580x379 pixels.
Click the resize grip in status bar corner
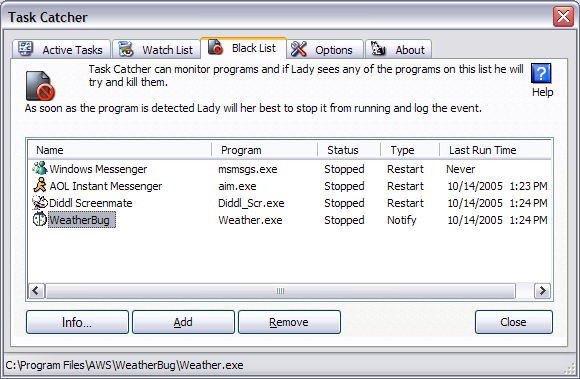coord(569,368)
